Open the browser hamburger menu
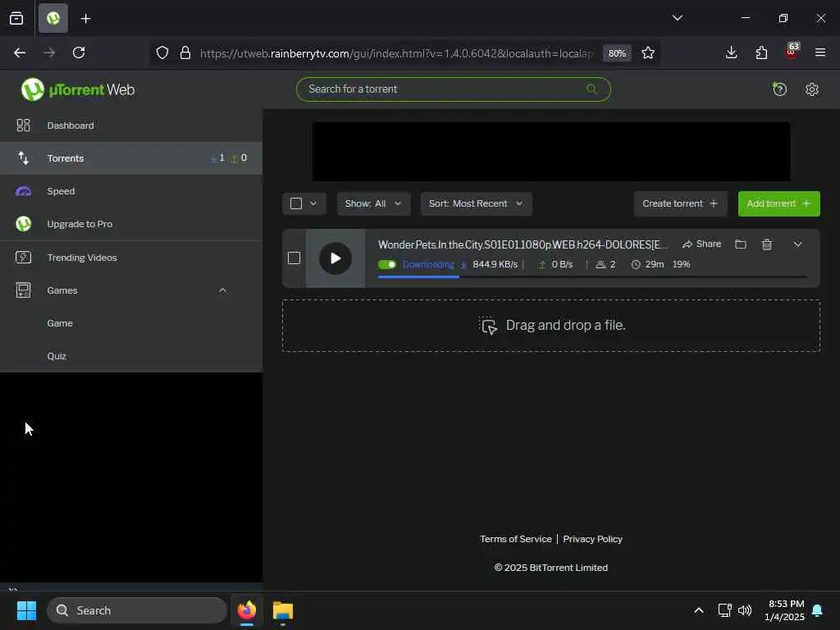 coord(820,52)
